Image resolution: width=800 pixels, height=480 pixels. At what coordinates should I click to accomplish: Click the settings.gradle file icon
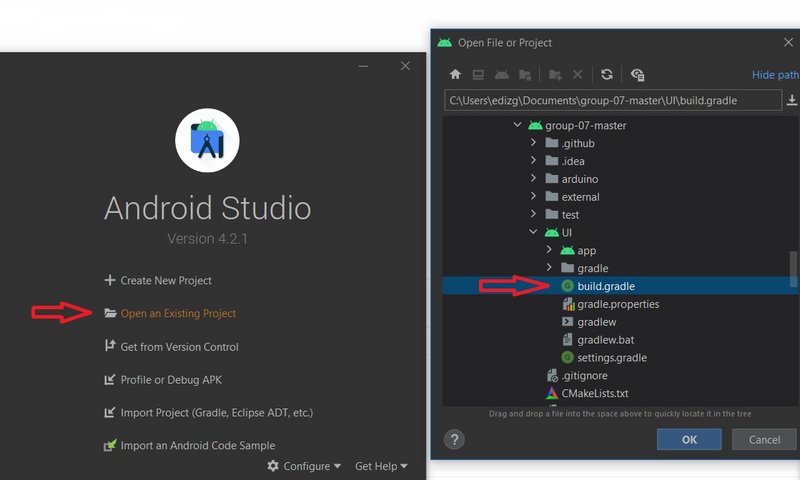pos(567,357)
